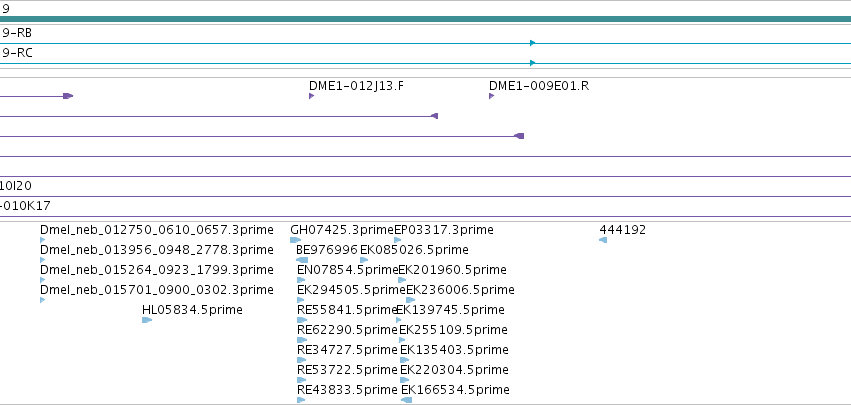This screenshot has height=405, width=851.
Task: Select the 444192 feature arrow
Action: coord(603,240)
